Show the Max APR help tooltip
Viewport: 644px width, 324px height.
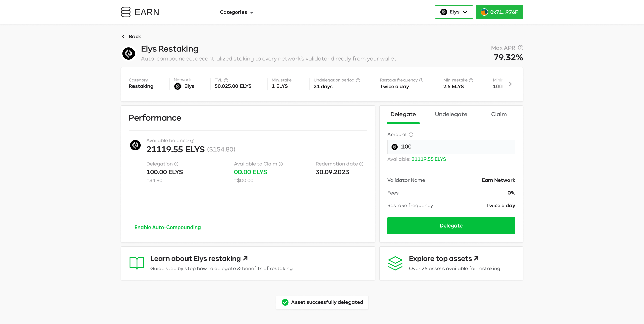click(x=521, y=48)
